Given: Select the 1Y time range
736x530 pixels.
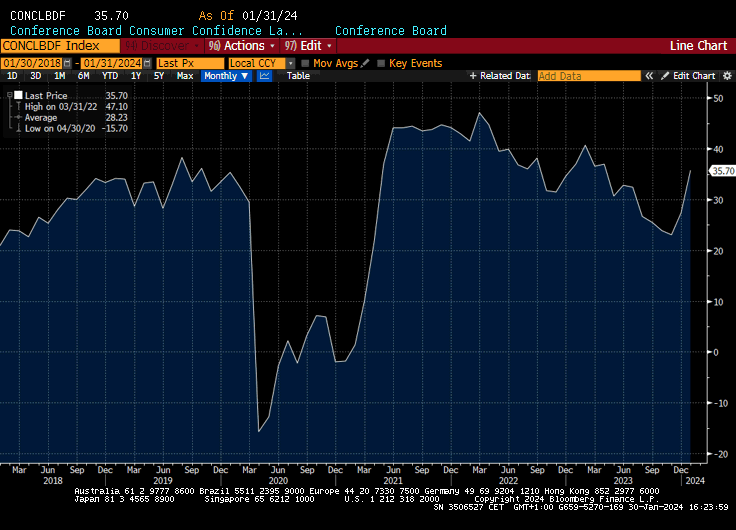Looking at the screenshot, I should [136, 76].
